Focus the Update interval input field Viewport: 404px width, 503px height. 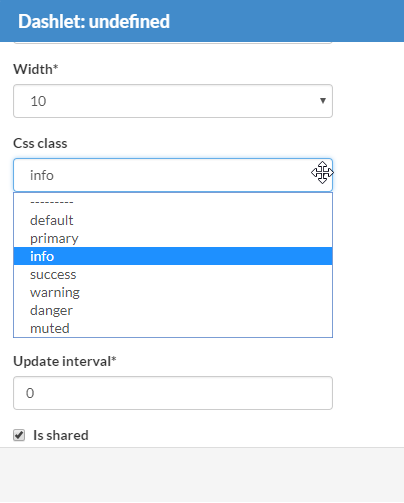(173, 393)
